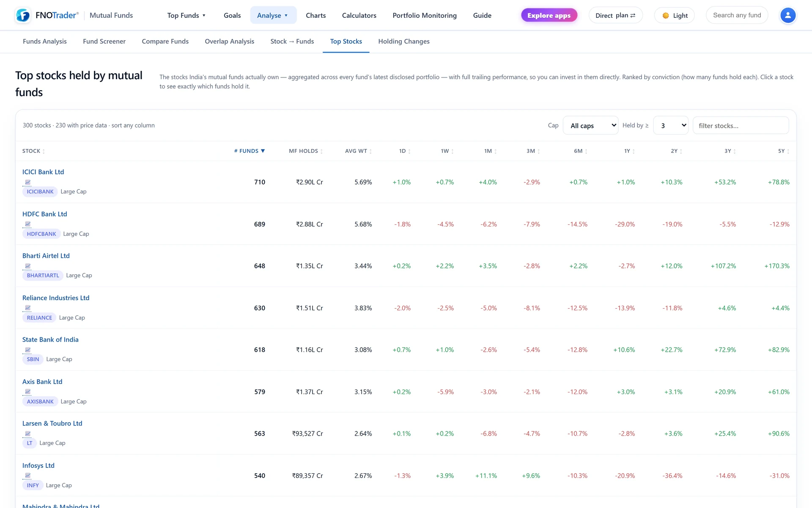Open the Guide page
This screenshot has width=812, height=508.
pos(482,15)
